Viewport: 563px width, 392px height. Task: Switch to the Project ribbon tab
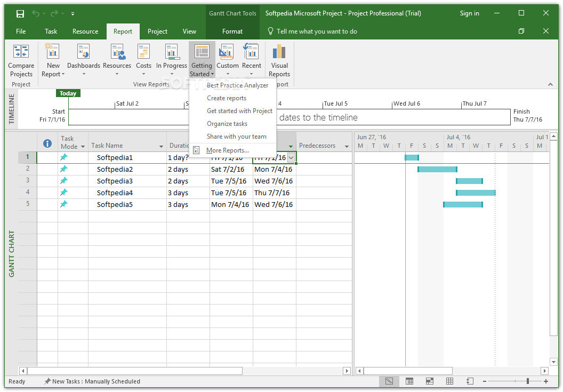click(157, 31)
